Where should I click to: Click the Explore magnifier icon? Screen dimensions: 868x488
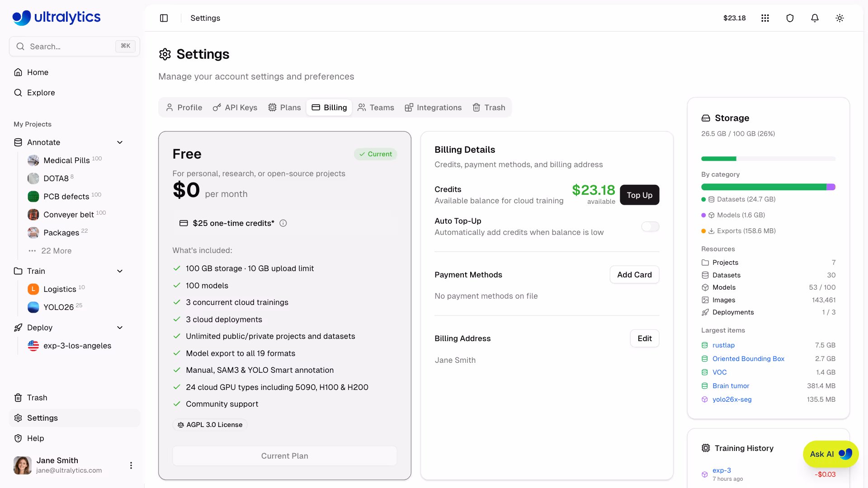18,93
